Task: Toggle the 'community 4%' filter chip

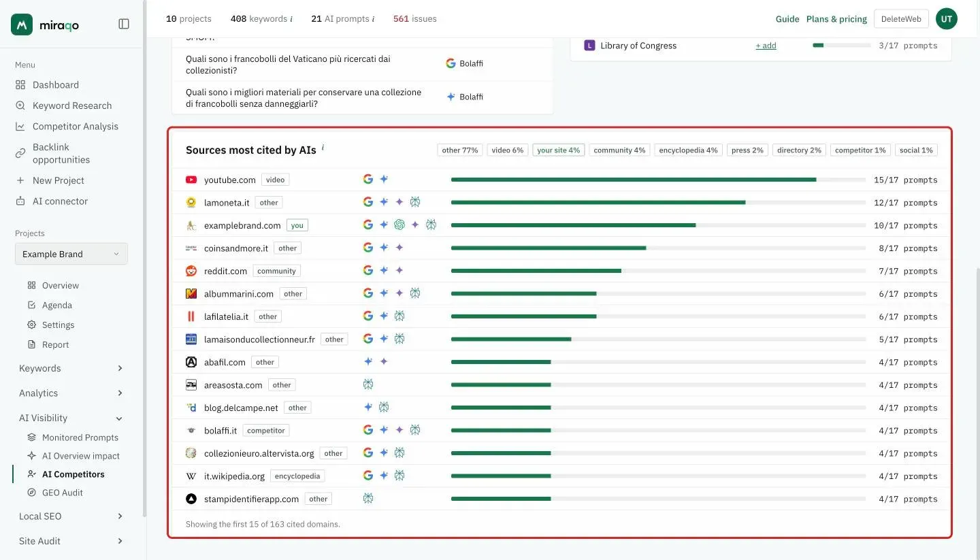Action: click(619, 150)
